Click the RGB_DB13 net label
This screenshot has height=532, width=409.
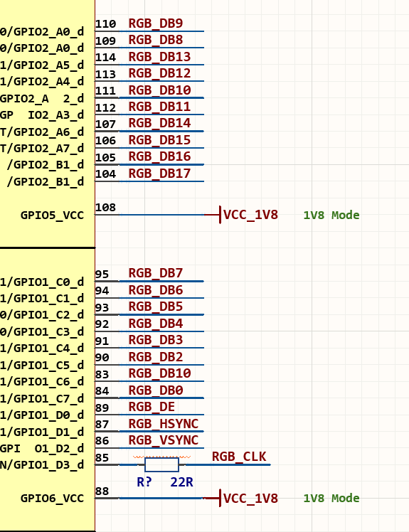(159, 57)
